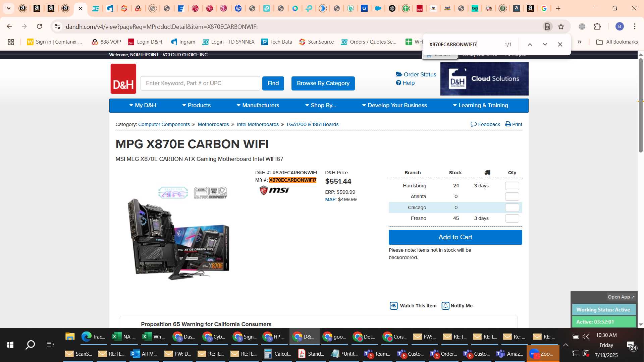The width and height of the screenshot is (644, 362).
Task: Open Chrome's three-dot menu
Action: tap(635, 26)
